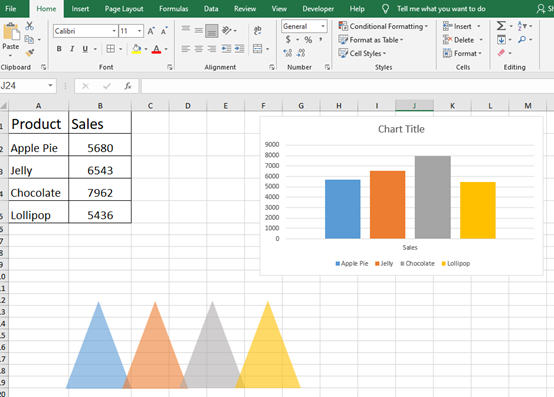This screenshot has width=554, height=397.
Task: Click the Fill down arrow icon
Action: pyautogui.click(x=501, y=40)
